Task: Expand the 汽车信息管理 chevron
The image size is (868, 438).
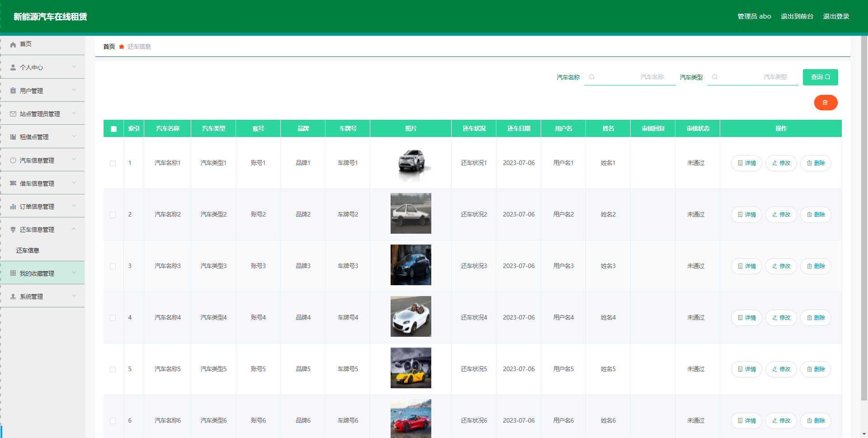Action: [x=74, y=160]
